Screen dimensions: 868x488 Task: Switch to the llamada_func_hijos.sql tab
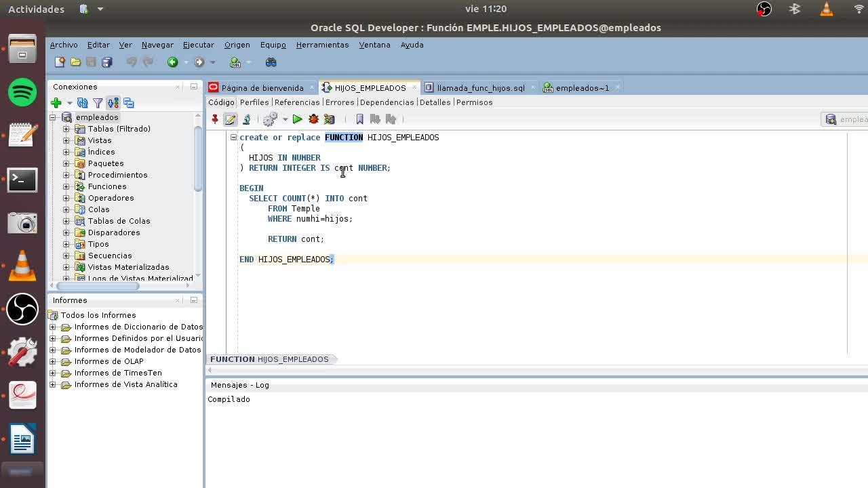point(480,87)
